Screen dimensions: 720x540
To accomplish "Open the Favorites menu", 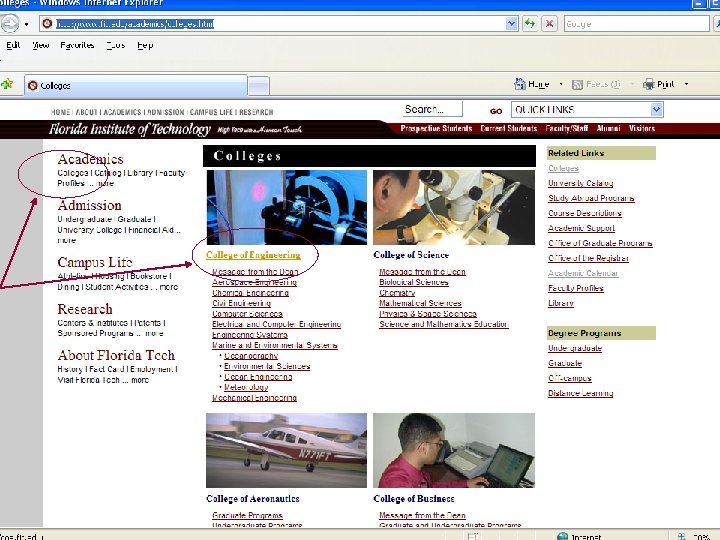I will [x=77, y=45].
